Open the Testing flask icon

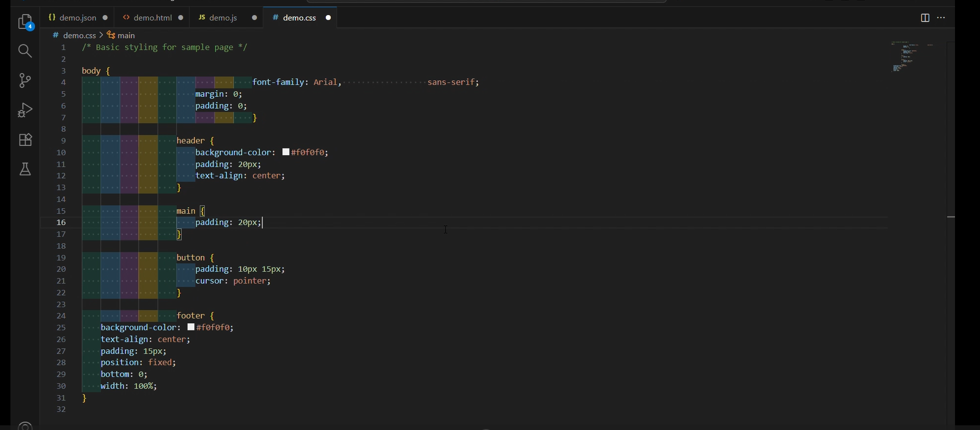pos(25,169)
